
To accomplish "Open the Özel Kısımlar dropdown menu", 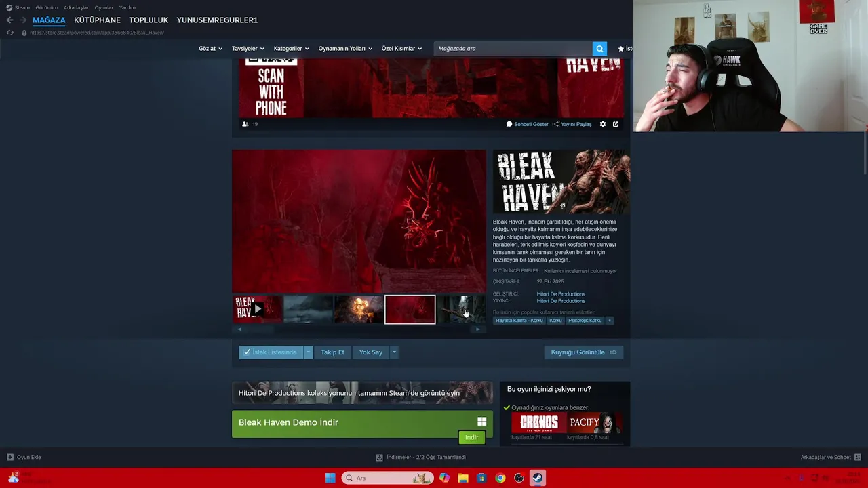I will click(x=401, y=49).
